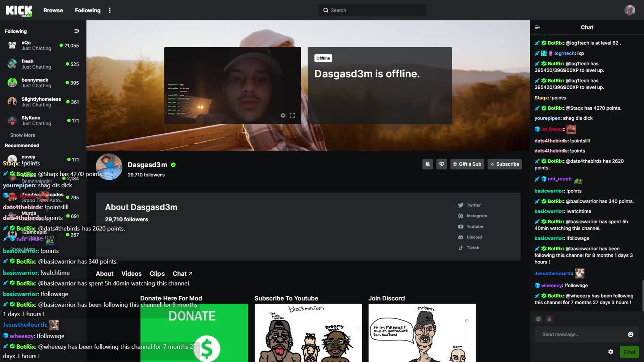The width and height of the screenshot is (644, 362).
Task: Open the Browse page
Action: coord(53,10)
